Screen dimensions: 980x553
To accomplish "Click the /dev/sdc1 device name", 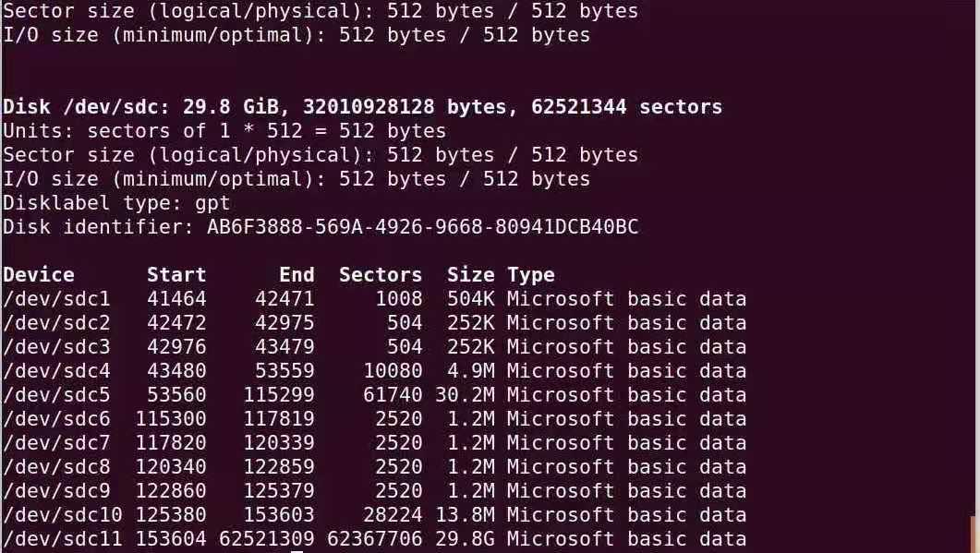I will pos(56,299).
